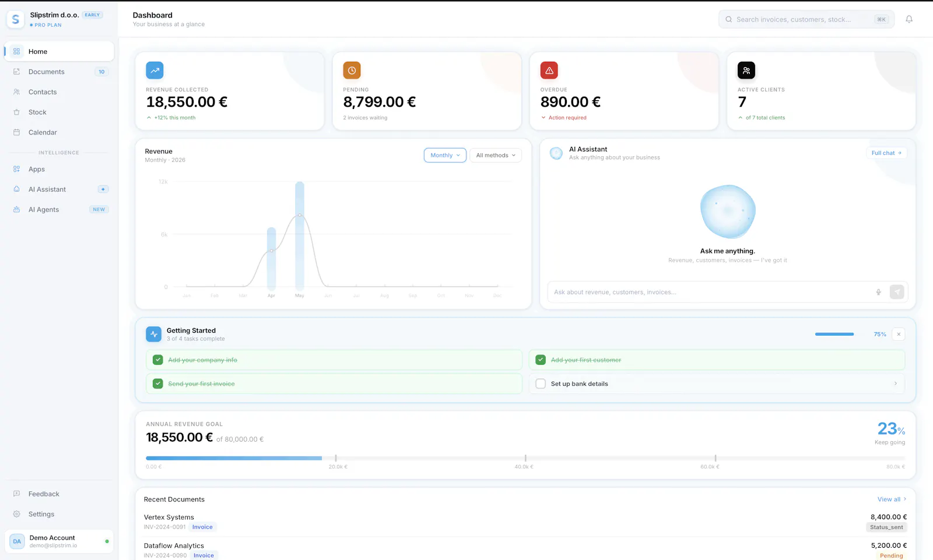Open the Monthly period dropdown
Image resolution: width=933 pixels, height=560 pixels.
(445, 156)
